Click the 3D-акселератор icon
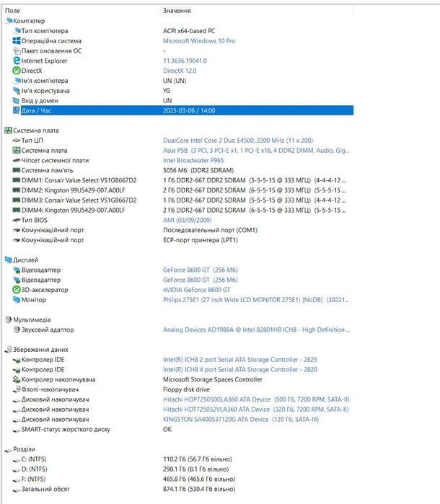Image resolution: width=440 pixels, height=504 pixels. pyautogui.click(x=17, y=290)
